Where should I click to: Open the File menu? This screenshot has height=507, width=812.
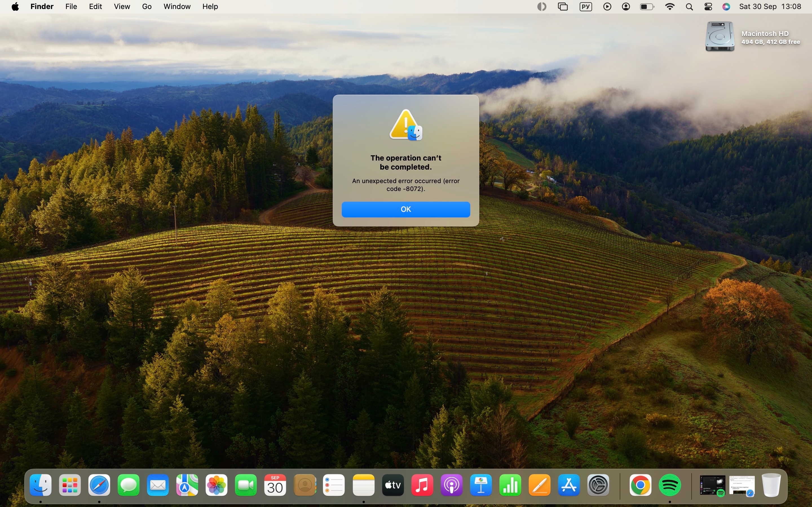[x=71, y=7]
